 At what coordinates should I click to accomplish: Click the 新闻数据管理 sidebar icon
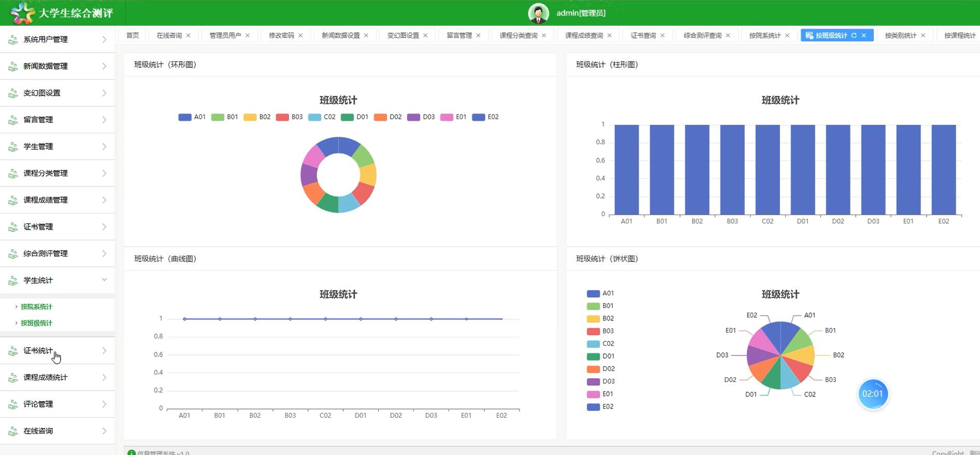[x=13, y=66]
